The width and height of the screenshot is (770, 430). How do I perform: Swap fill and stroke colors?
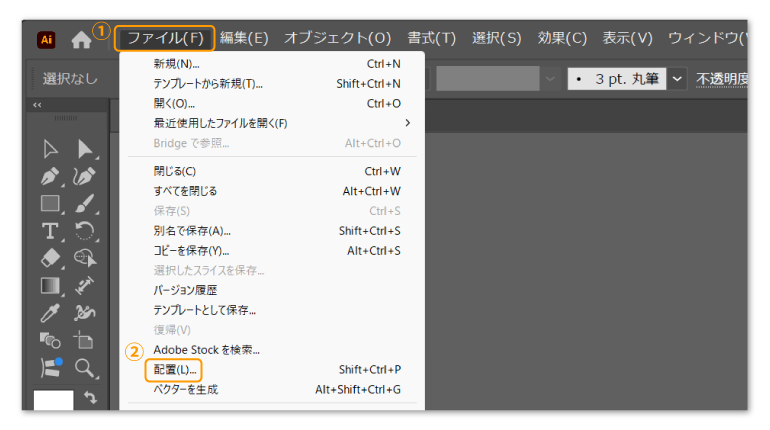pos(90,397)
